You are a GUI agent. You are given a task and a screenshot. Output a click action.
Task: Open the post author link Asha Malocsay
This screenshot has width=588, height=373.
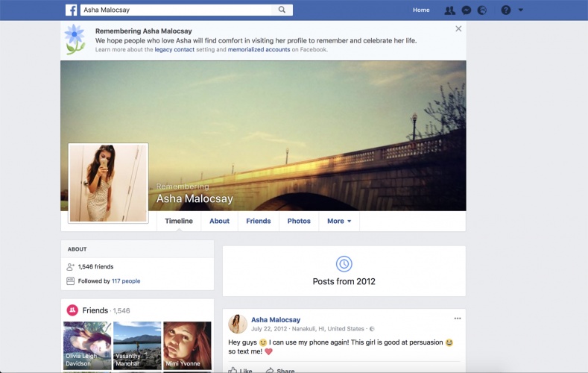(x=276, y=320)
